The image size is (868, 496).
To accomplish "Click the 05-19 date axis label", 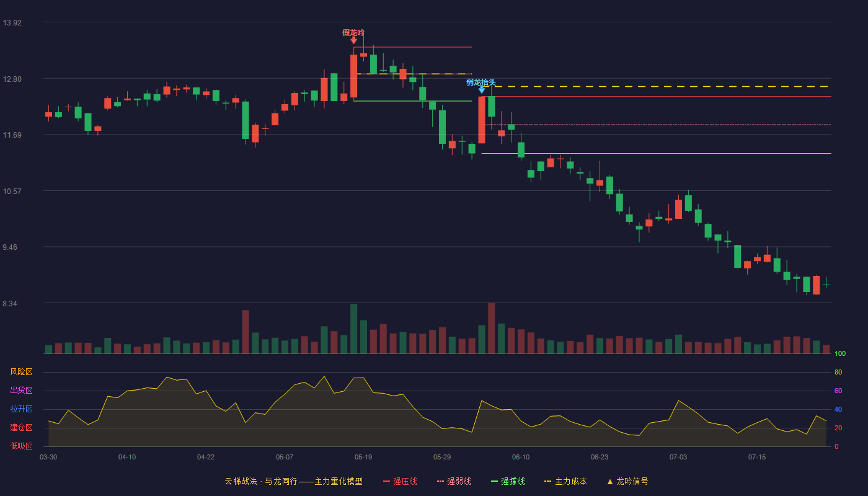I will coord(363,457).
